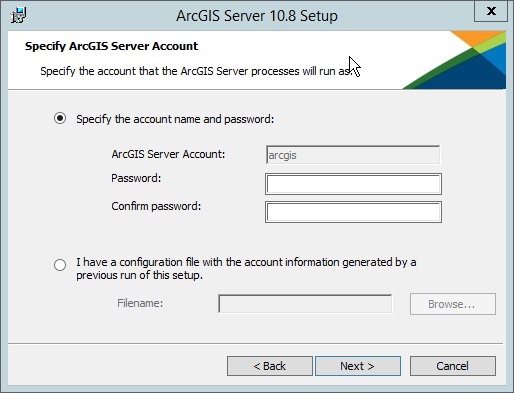
Task: Click the 'ArcGIS Server Account:' label
Action: [x=168, y=154]
